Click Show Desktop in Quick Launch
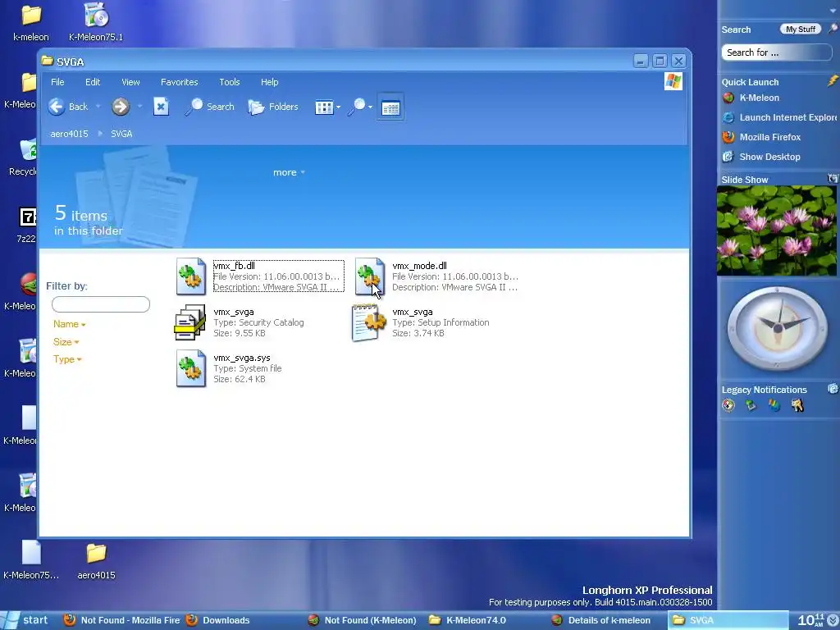 coord(761,157)
